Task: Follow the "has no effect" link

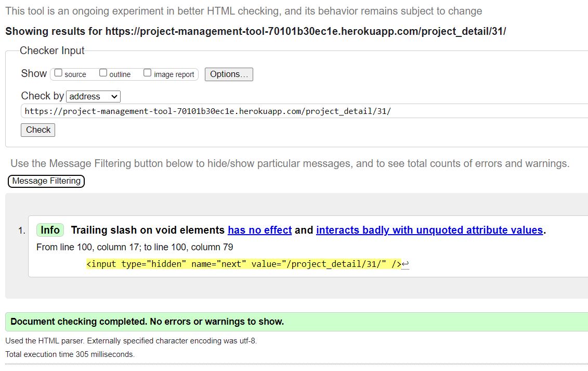Action: (259, 230)
